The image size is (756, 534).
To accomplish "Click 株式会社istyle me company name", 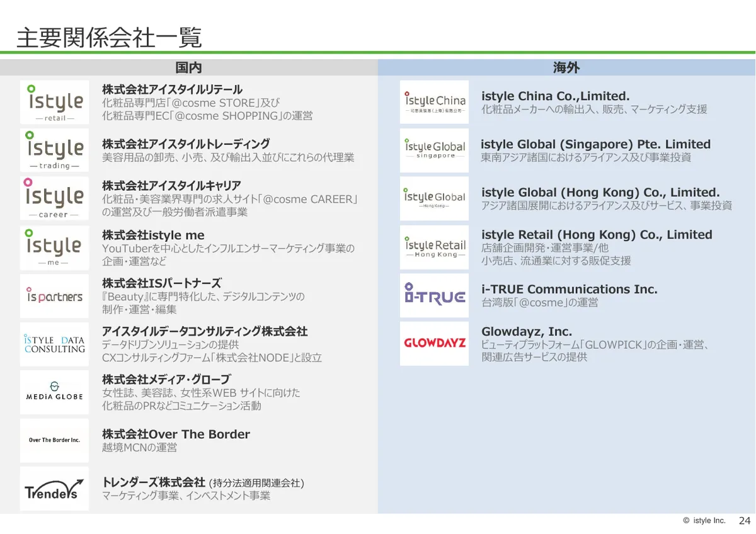I will [x=153, y=235].
